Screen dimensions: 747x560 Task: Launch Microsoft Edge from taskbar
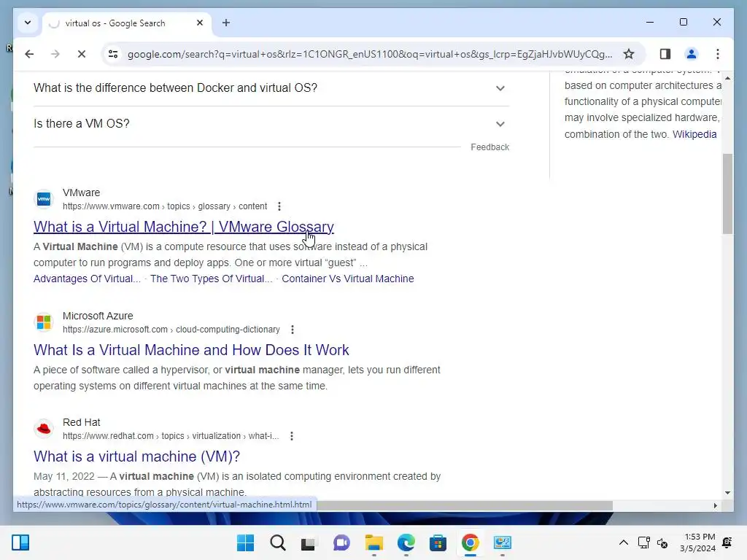click(x=406, y=542)
